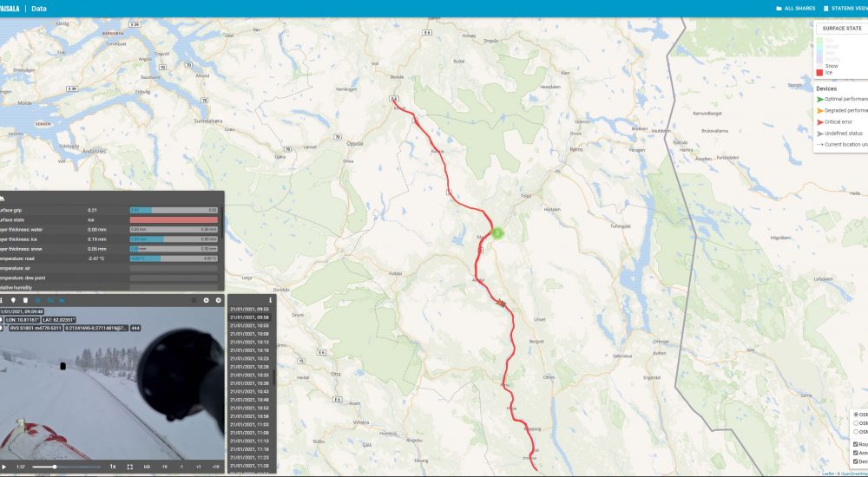The image size is (868, 477).
Task: Open the Statens Vegvesen organization menu
Action: (x=845, y=9)
